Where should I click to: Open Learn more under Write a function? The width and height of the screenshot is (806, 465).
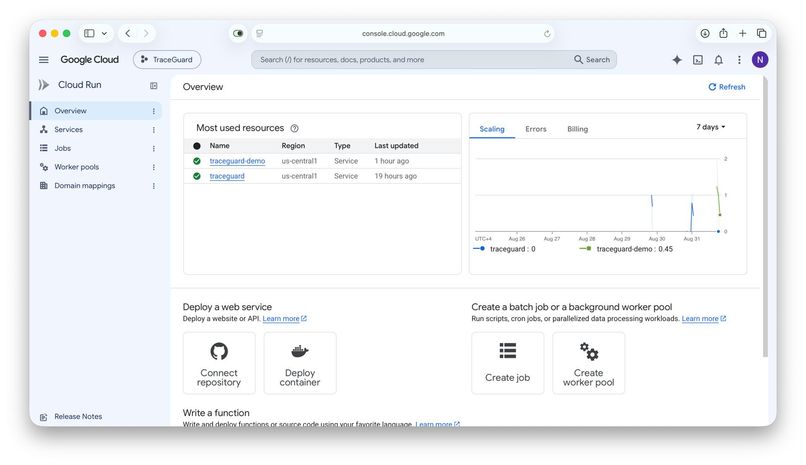(437, 424)
